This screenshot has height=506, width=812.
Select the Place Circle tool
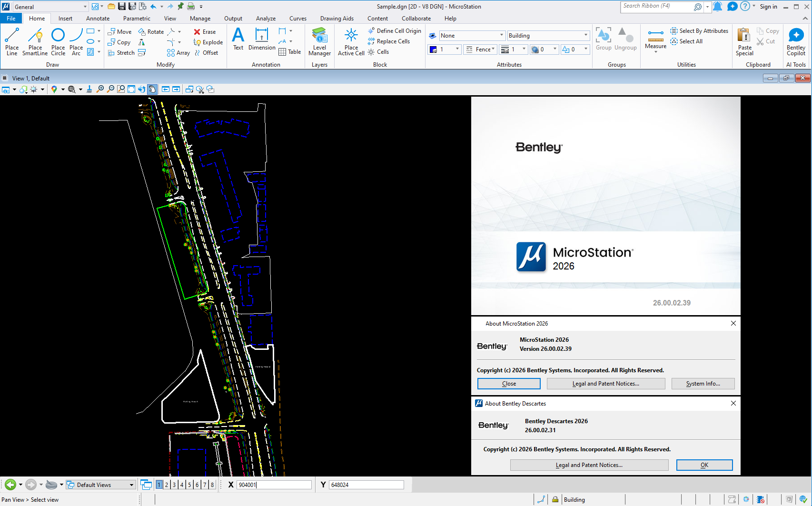[x=58, y=42]
